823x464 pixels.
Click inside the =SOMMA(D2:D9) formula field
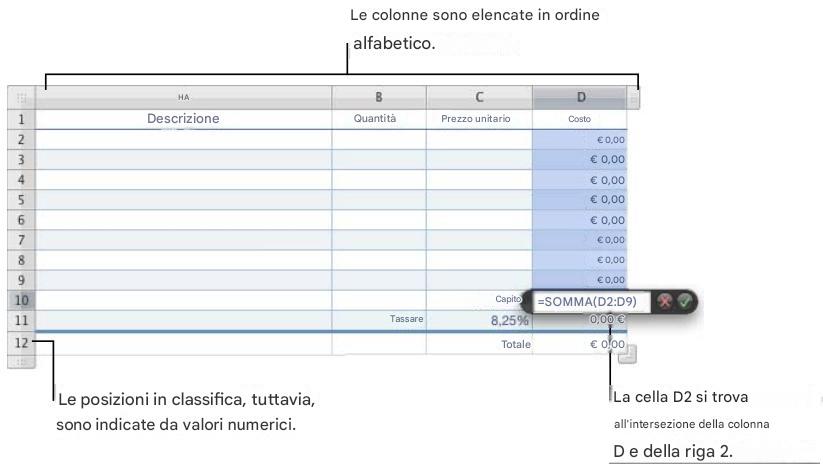coord(592,302)
